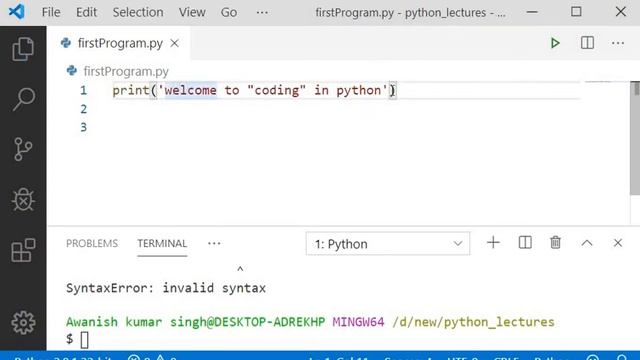Open the Selection menu

pos(138,12)
